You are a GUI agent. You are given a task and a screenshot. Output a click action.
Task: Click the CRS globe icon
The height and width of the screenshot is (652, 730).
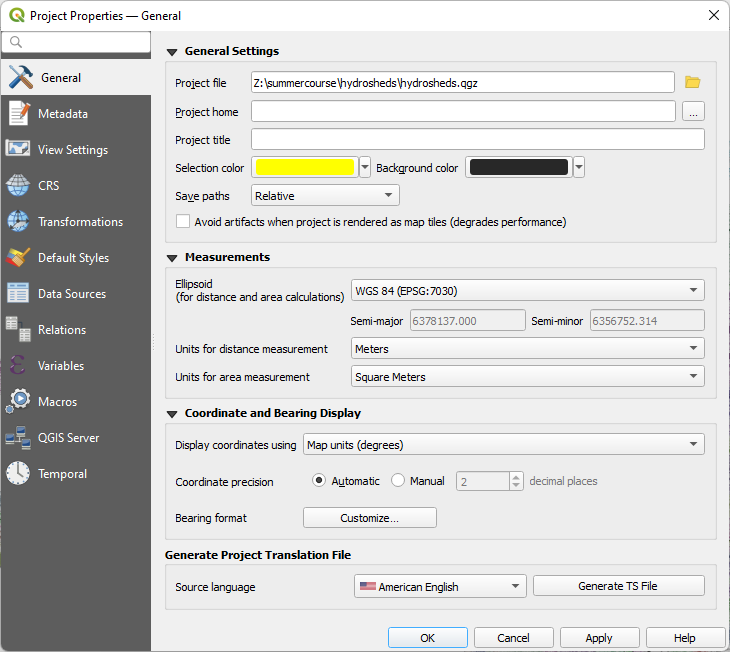pos(18,185)
